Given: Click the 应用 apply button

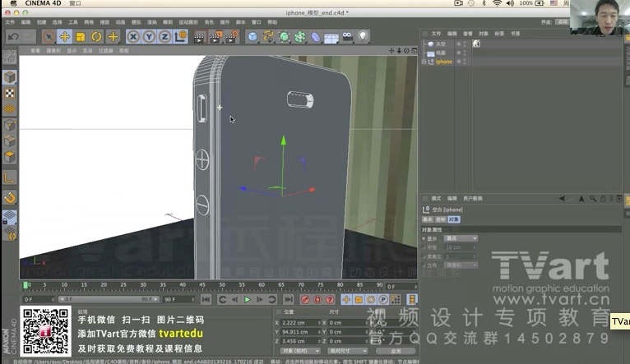Looking at the screenshot, I should [396, 351].
